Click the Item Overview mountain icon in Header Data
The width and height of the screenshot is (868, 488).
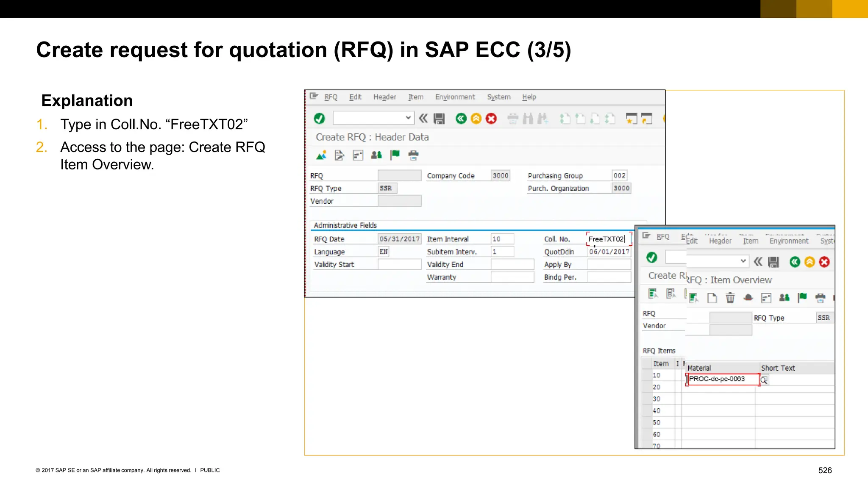point(321,155)
